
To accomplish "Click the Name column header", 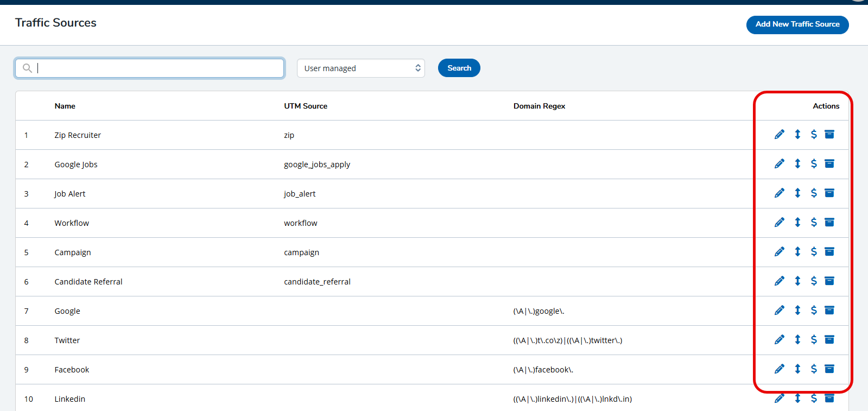I will pos(65,106).
